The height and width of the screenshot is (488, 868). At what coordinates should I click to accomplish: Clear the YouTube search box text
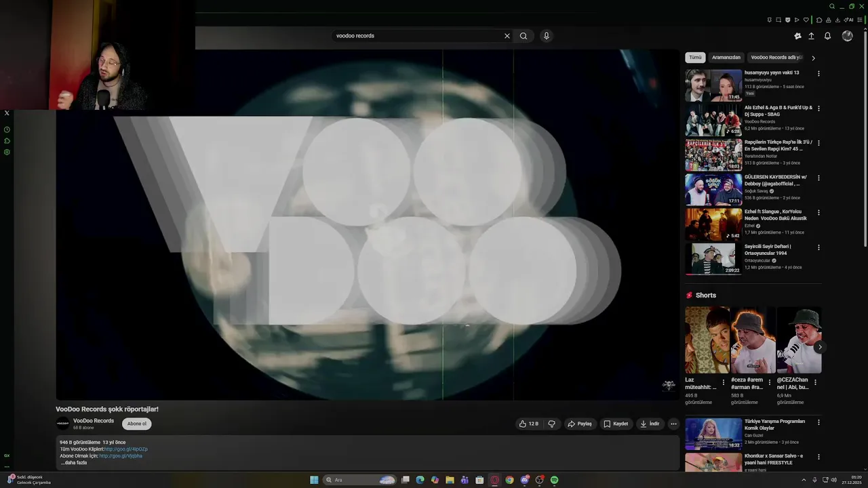[x=507, y=36]
